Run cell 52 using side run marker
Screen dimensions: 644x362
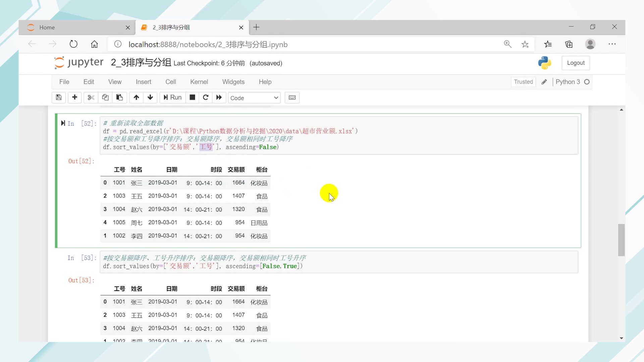63,123
